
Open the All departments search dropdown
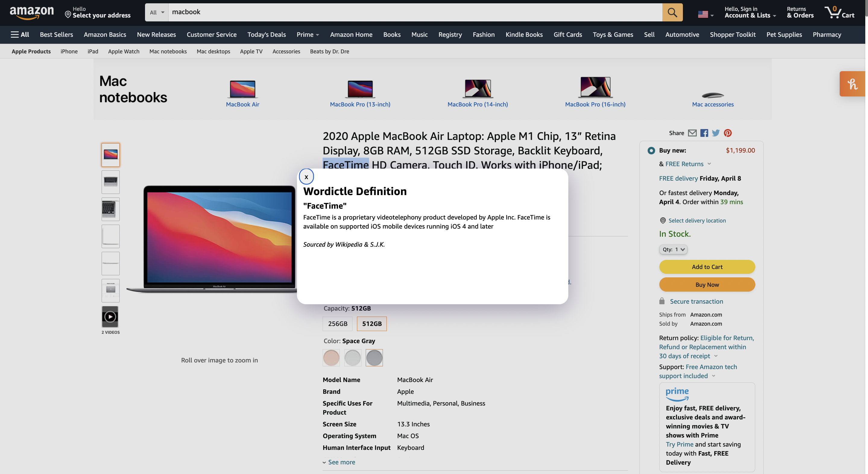157,12
